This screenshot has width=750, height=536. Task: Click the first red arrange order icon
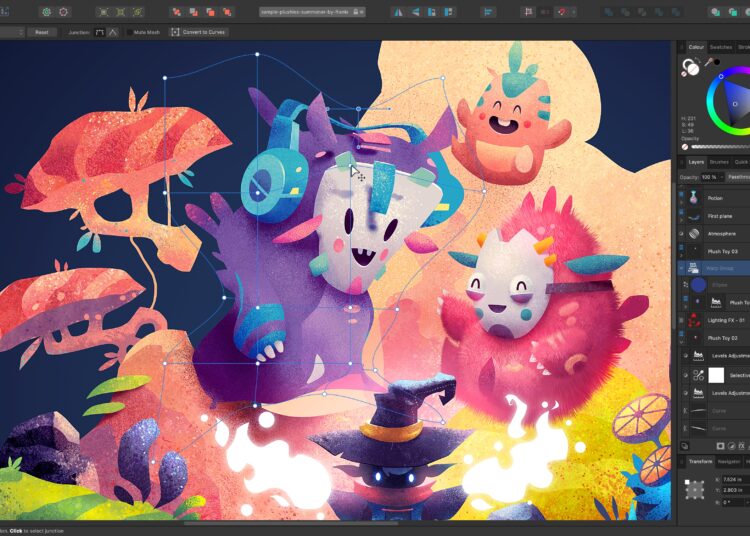pyautogui.click(x=176, y=12)
